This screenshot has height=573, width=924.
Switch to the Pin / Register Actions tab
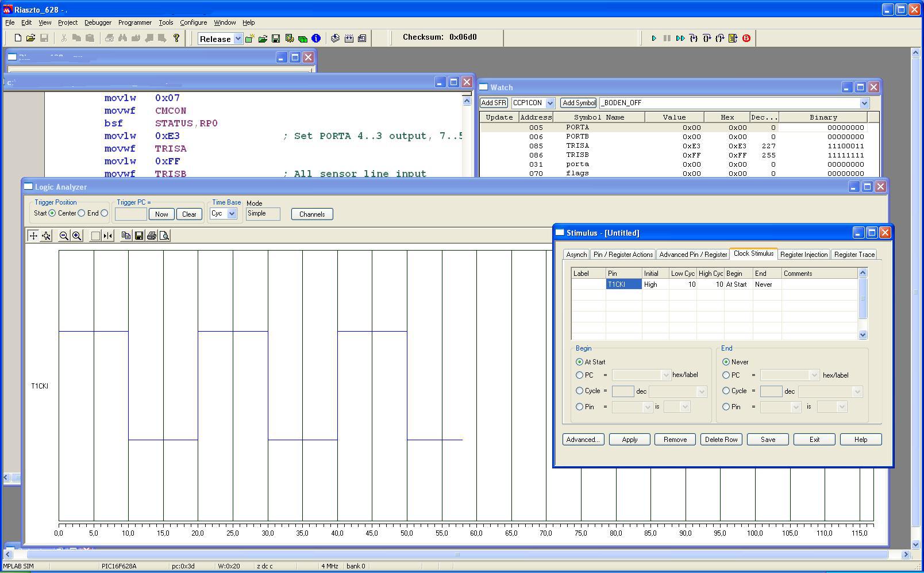[x=623, y=255]
